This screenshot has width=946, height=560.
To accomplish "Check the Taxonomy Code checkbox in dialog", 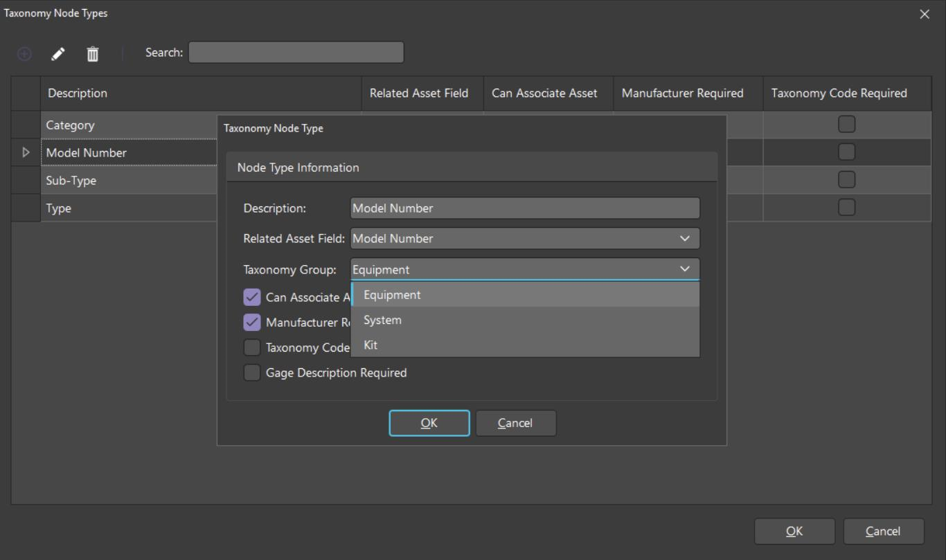I will click(252, 347).
